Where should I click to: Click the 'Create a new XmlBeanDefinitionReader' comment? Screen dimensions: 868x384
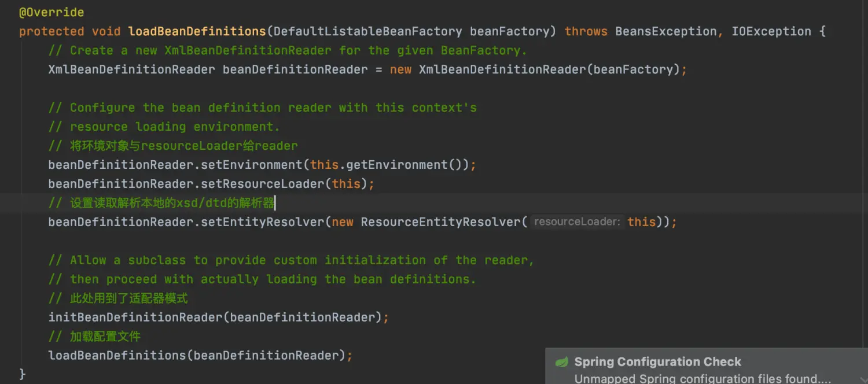coord(288,50)
